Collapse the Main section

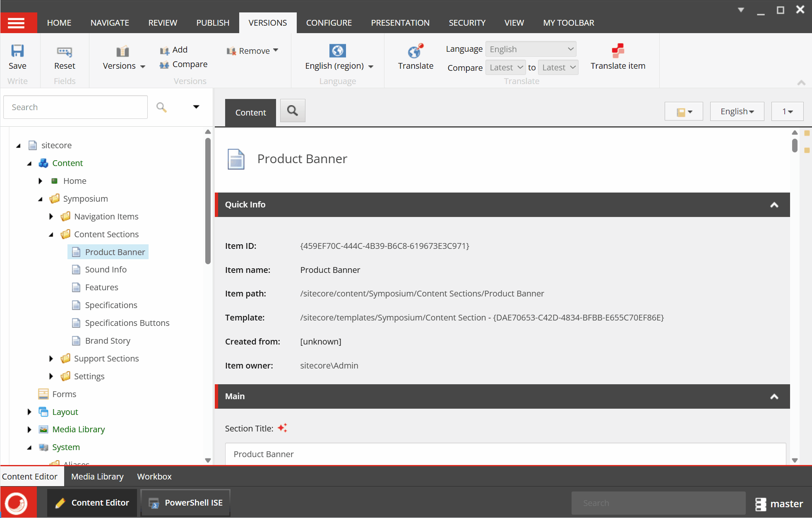coord(774,397)
